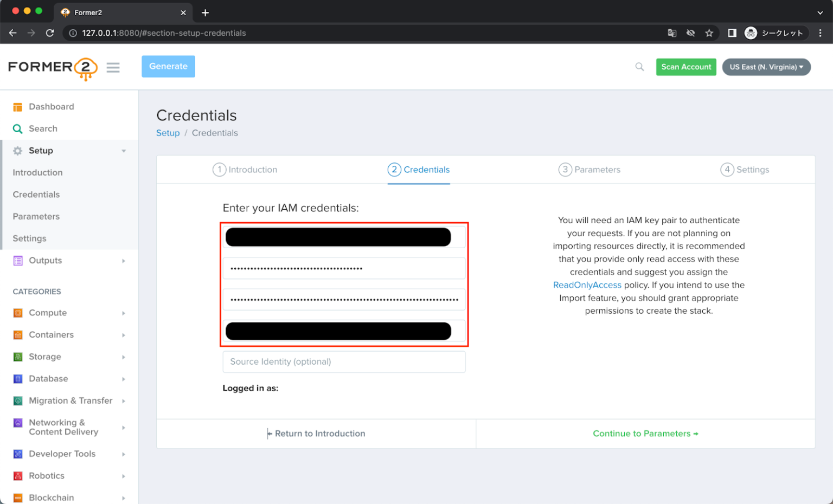Image resolution: width=833 pixels, height=504 pixels.
Task: Toggle the sidebar with the hamburger icon
Action: tap(113, 67)
